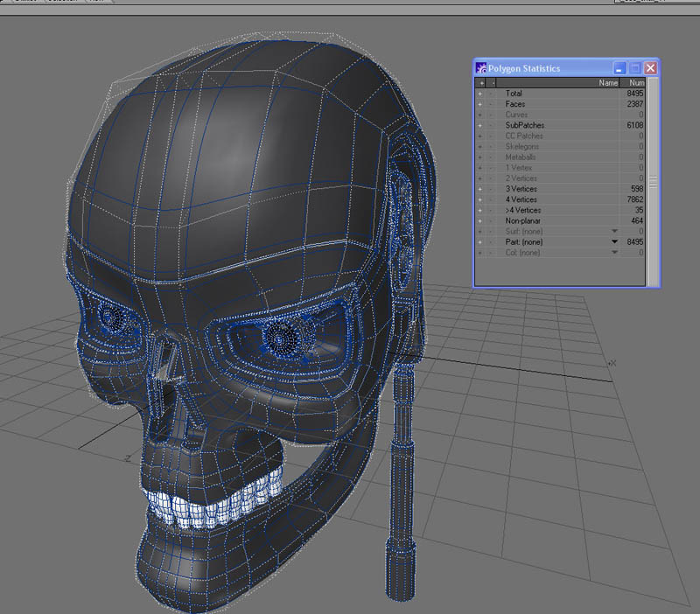This screenshot has width=700, height=614.
Task: Select all Faces using the plus icon
Action: (479, 104)
